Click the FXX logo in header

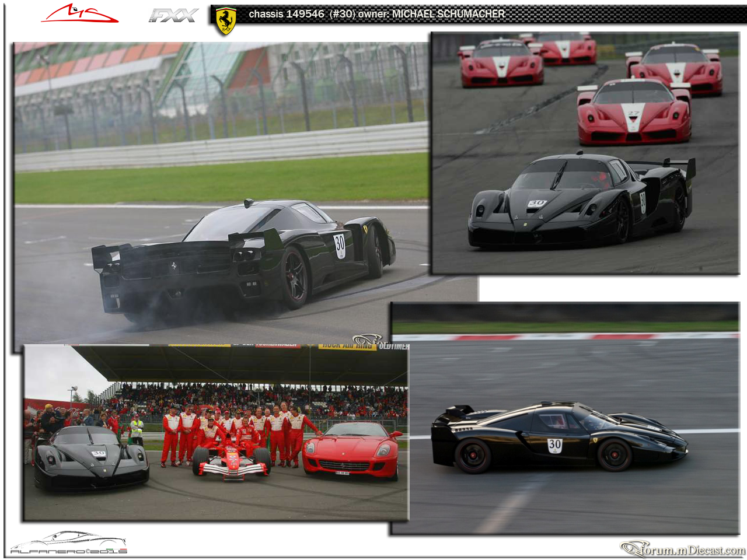(173, 16)
